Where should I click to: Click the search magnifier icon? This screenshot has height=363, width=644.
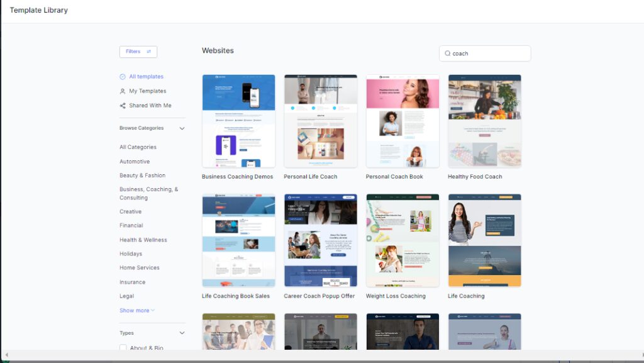tap(447, 53)
